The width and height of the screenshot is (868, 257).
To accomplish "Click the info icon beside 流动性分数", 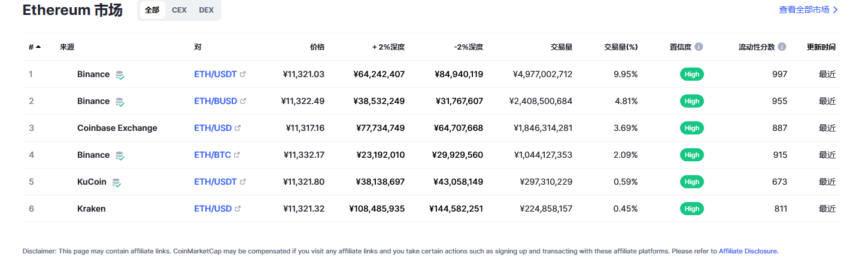I will coord(782,47).
